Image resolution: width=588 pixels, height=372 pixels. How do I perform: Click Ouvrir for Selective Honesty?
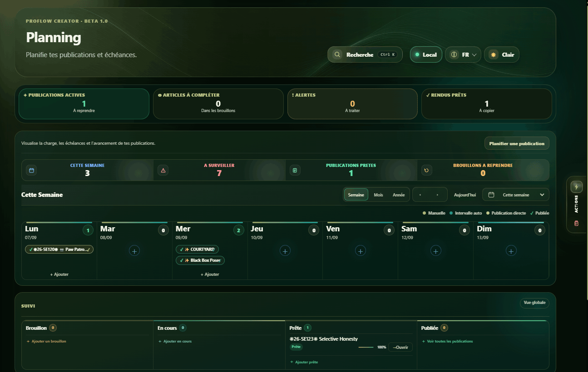(400, 347)
